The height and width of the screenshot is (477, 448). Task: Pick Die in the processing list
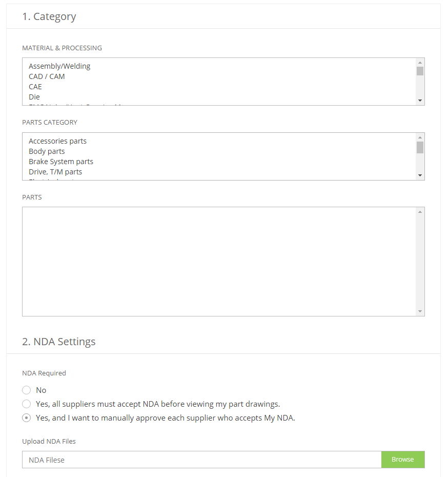click(x=34, y=97)
